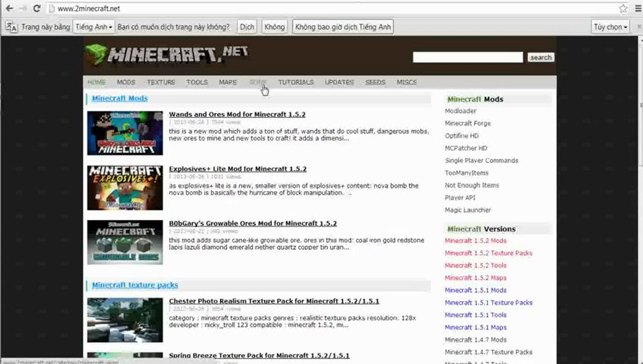Screen dimensions: 643x364
Task: Click the Minecraft.net site logo
Action: click(x=167, y=54)
